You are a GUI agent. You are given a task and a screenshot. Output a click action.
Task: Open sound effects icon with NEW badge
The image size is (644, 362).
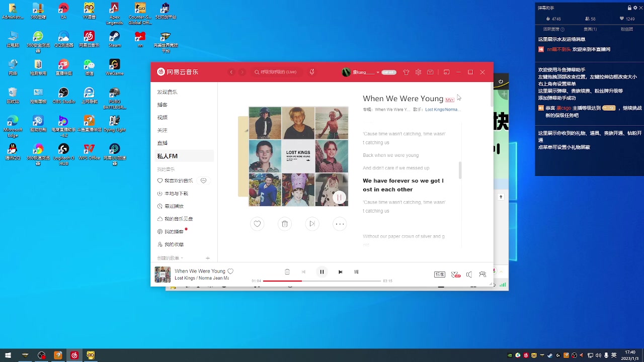455,275
